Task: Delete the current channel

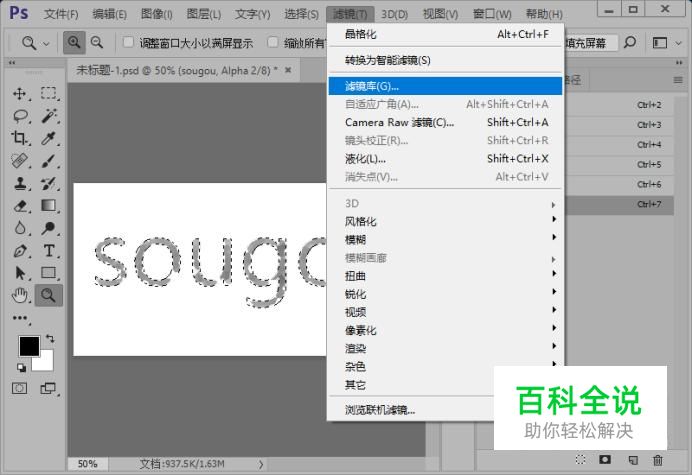Action: coord(658,460)
